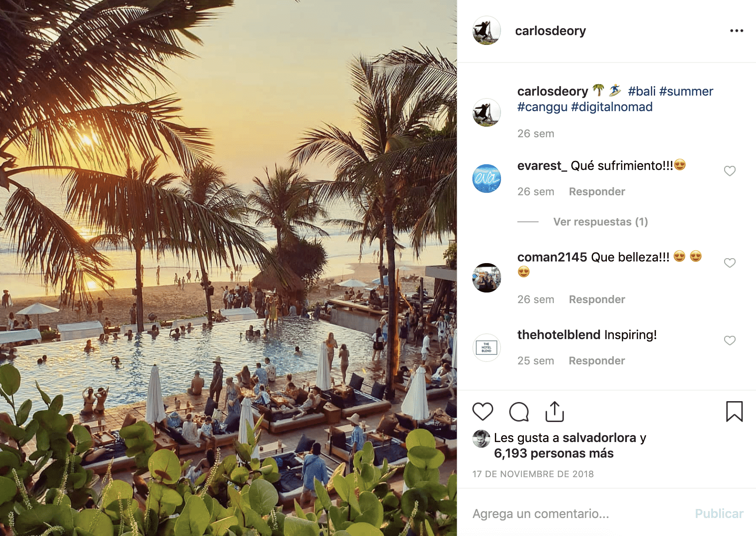Screen dimensions: 756x536
Task: Open the #bali hashtag
Action: (x=642, y=91)
